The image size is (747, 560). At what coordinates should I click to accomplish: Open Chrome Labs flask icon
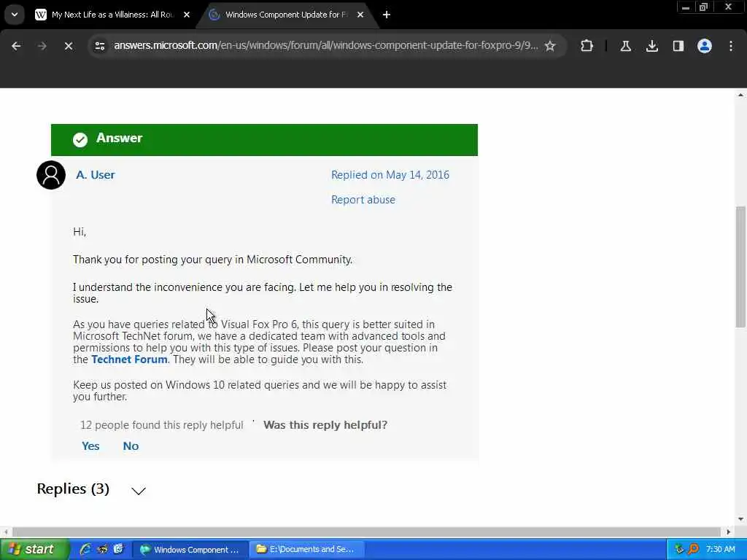[x=625, y=46]
